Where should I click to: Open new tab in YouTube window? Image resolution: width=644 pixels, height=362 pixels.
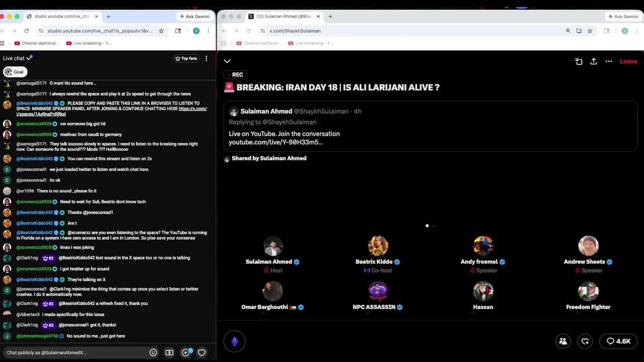108,17
